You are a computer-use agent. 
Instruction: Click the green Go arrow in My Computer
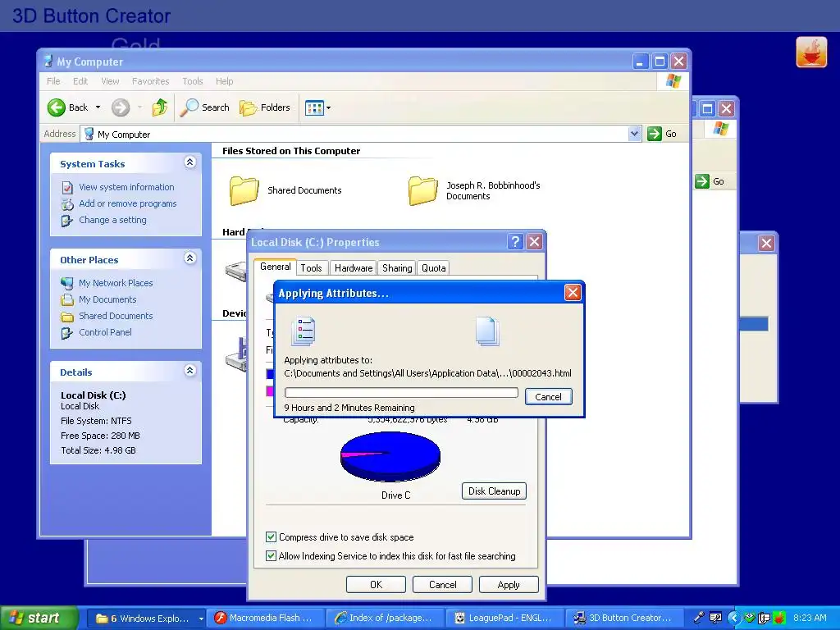654,134
